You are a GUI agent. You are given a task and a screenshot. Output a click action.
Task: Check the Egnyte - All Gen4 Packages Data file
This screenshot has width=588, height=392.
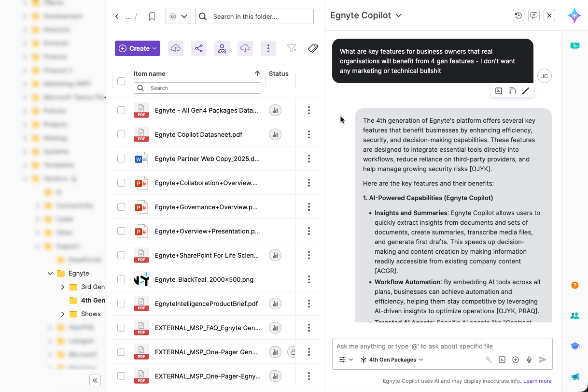click(121, 110)
